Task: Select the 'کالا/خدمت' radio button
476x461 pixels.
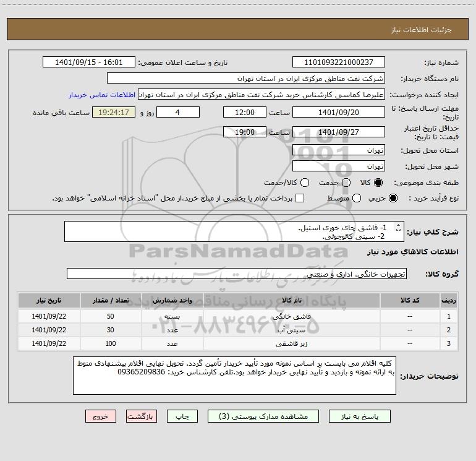Action: (x=305, y=183)
